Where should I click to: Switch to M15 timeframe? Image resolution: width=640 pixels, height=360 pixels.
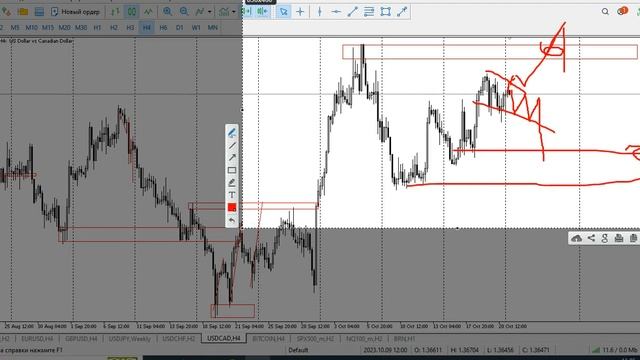point(48,28)
